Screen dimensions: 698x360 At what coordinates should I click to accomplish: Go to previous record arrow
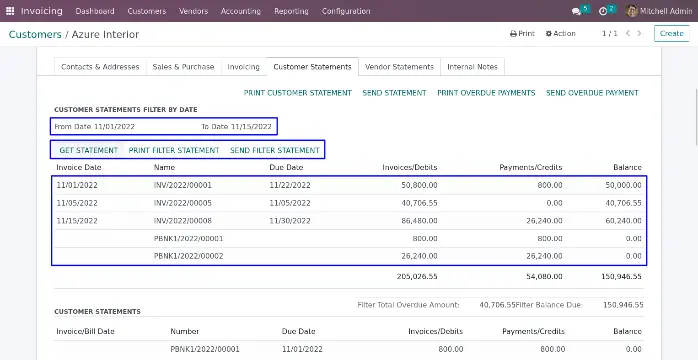[x=628, y=33]
